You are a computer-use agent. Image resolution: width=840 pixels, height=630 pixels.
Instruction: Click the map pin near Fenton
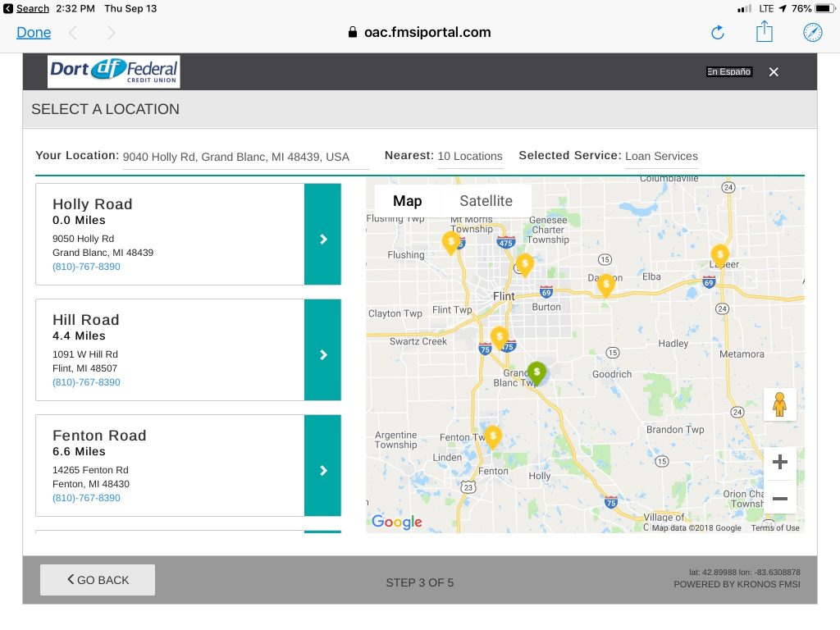492,436
